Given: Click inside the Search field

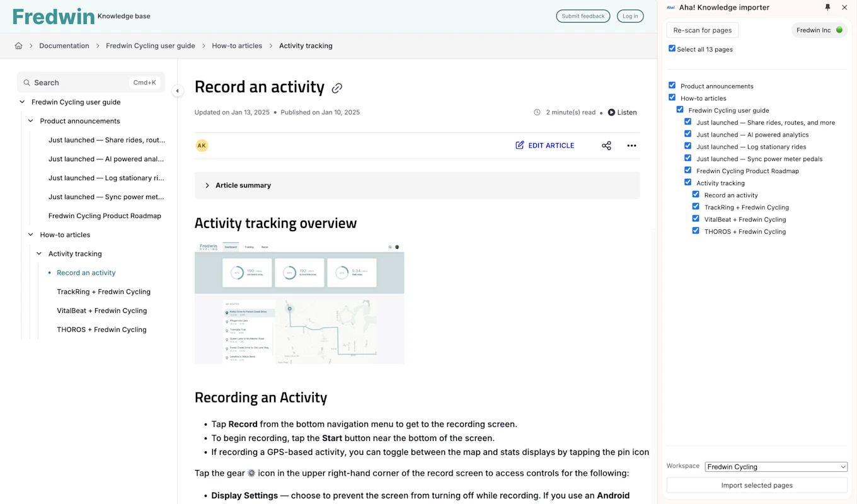Looking at the screenshot, I should pos(76,83).
